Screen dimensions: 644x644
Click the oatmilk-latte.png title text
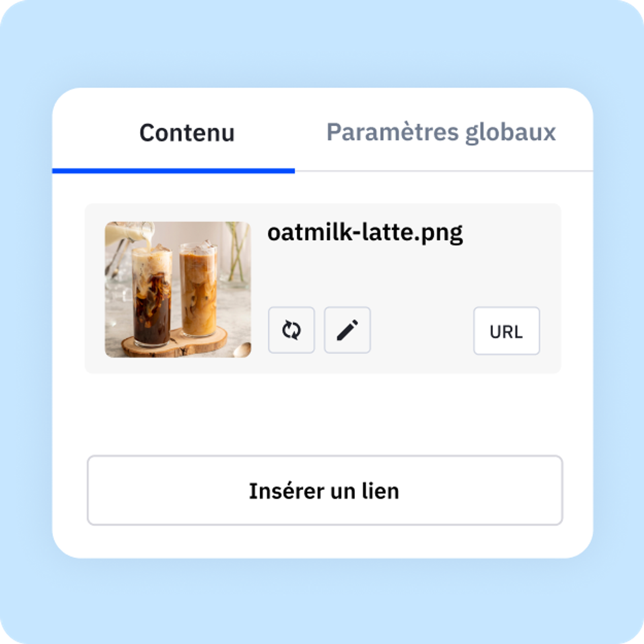365,233
